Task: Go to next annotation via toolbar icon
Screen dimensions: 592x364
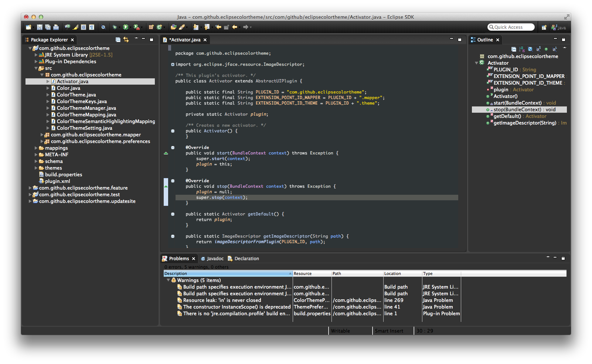Action: (196, 27)
